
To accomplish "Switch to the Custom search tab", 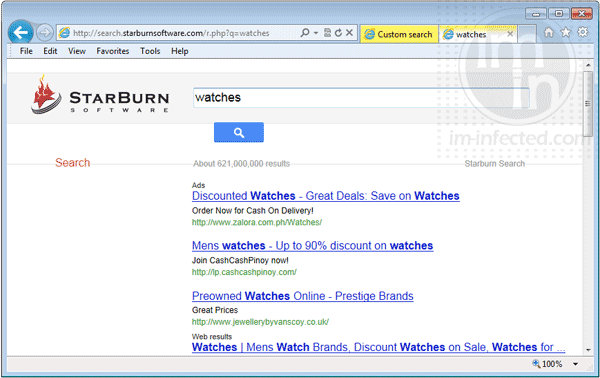I will tap(399, 34).
